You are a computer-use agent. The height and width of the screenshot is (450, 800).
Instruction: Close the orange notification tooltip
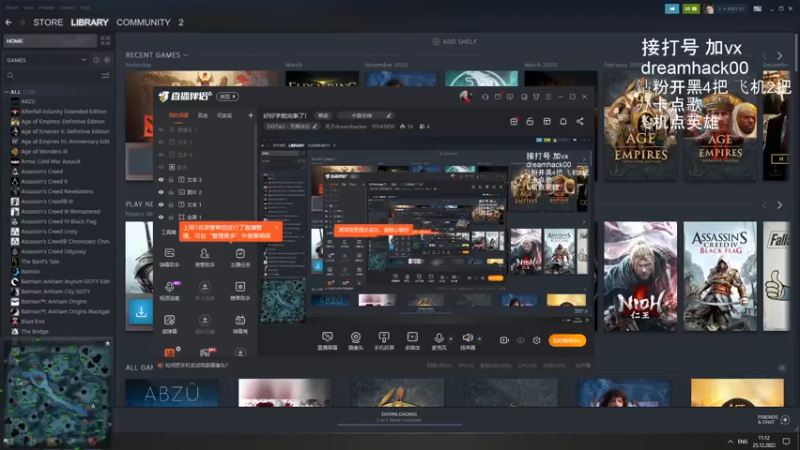click(x=277, y=228)
